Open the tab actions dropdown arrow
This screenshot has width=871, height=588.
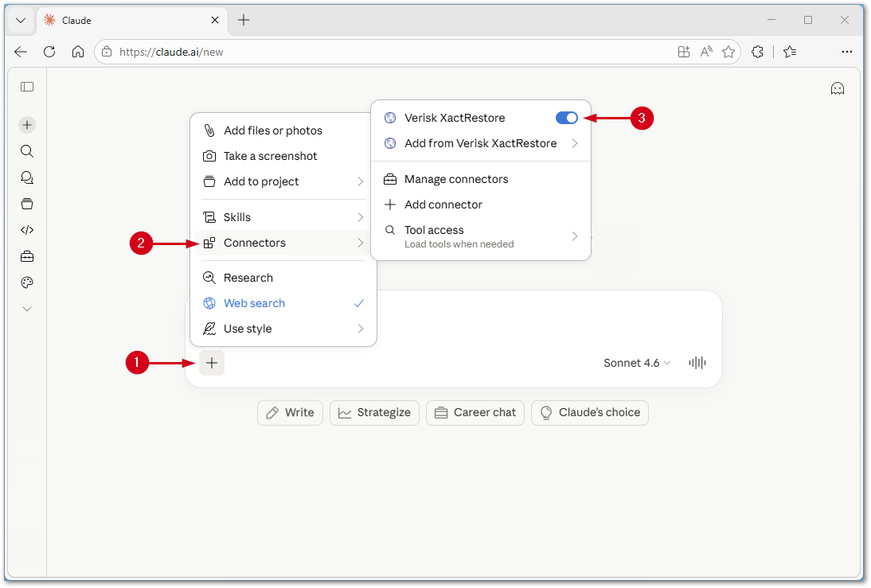point(21,21)
